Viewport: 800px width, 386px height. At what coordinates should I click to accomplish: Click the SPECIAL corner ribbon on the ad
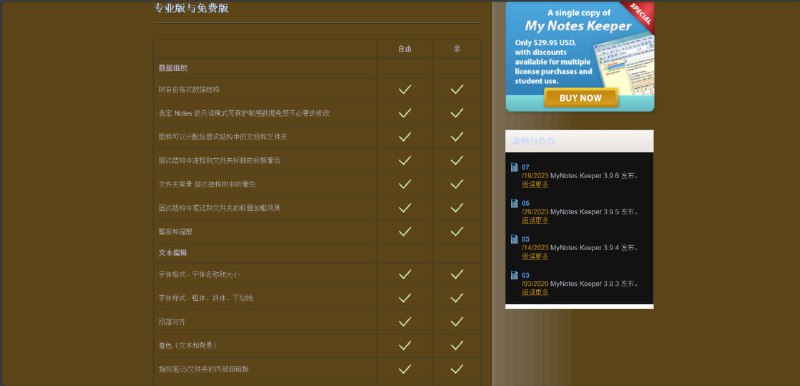640,15
